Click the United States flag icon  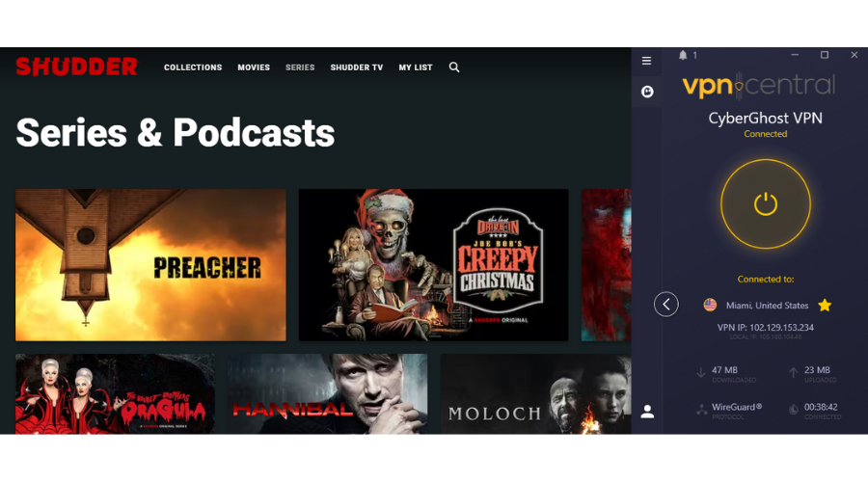pos(710,305)
